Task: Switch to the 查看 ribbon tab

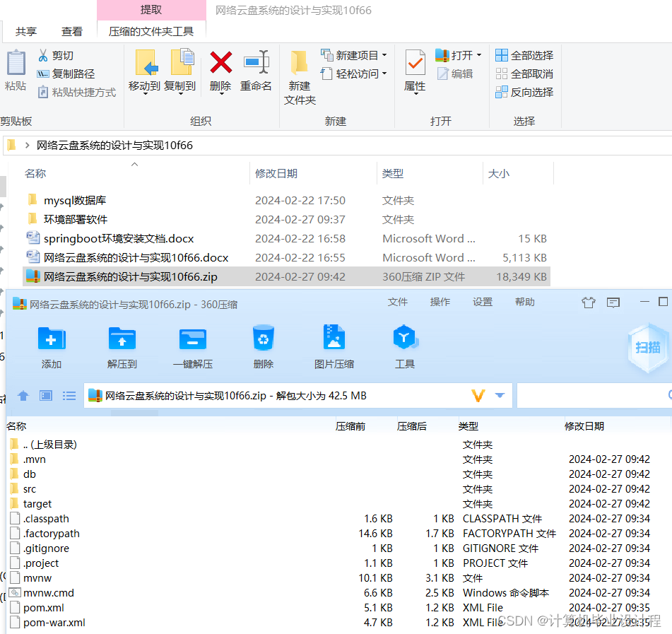Action: (x=72, y=31)
